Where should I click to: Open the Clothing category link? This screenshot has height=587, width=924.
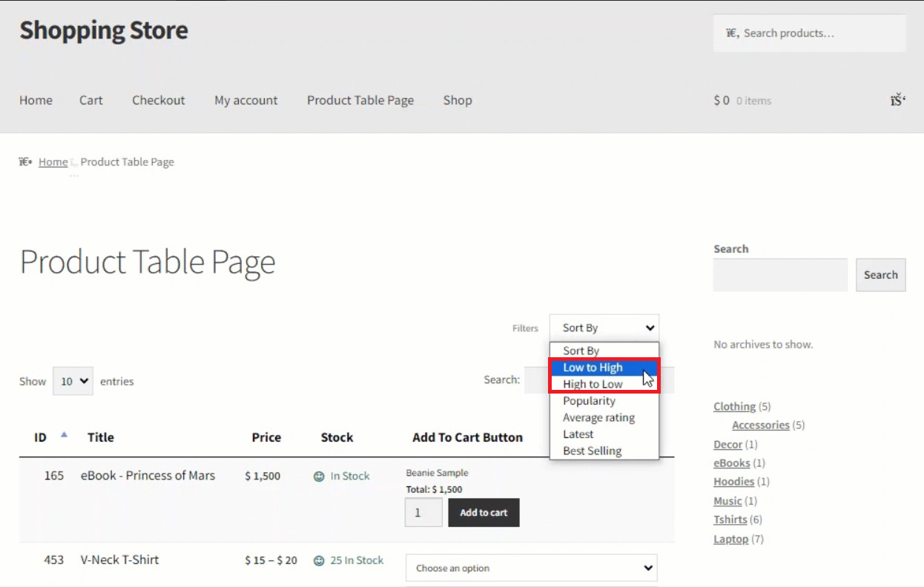[x=734, y=406]
